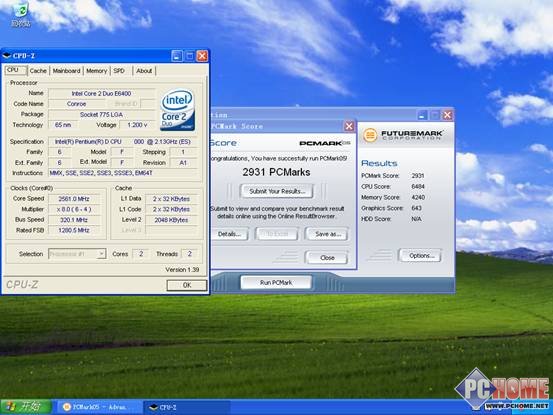Viewport: 553px width, 415px height.
Task: Click the '2931 PCMarks' score text
Action: [276, 172]
